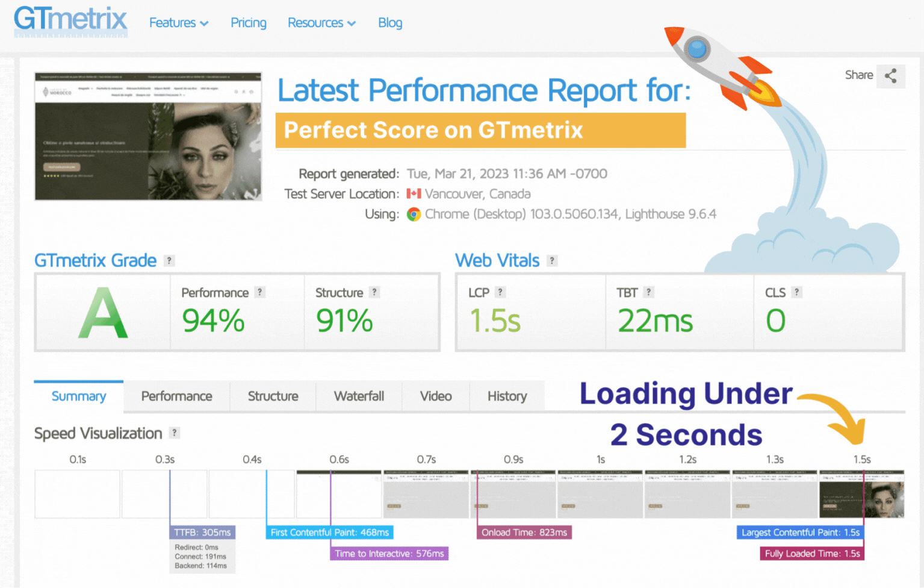Open the Features dropdown menu

pos(179,23)
